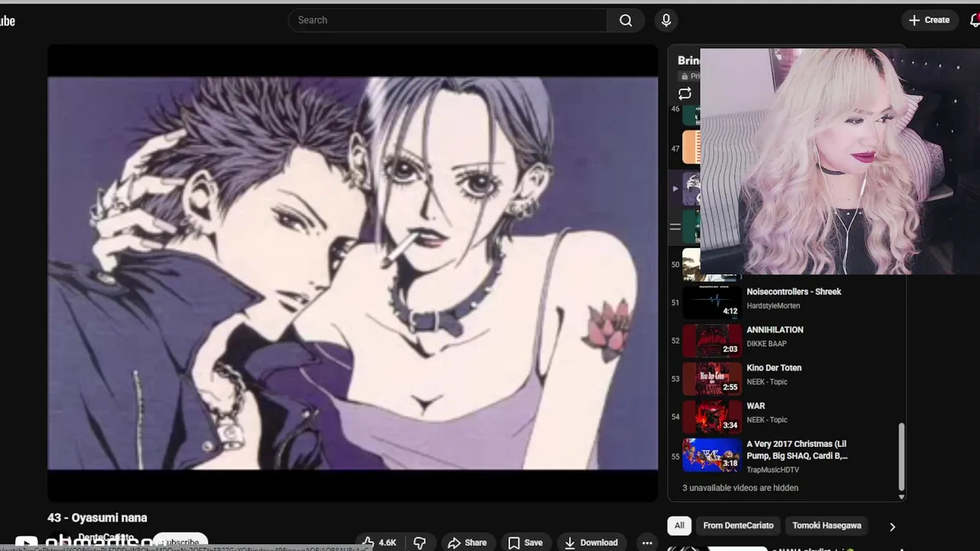Start voice search with microphone icon

pyautogui.click(x=666, y=21)
